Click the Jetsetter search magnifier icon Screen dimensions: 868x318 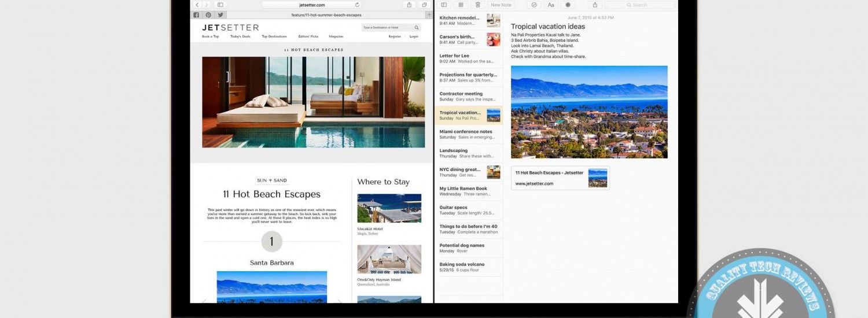[416, 28]
